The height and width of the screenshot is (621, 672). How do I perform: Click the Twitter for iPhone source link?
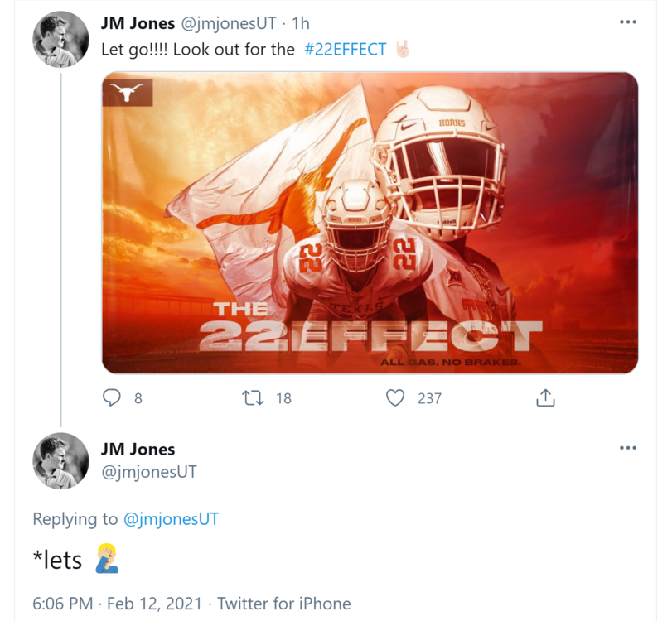tap(283, 604)
